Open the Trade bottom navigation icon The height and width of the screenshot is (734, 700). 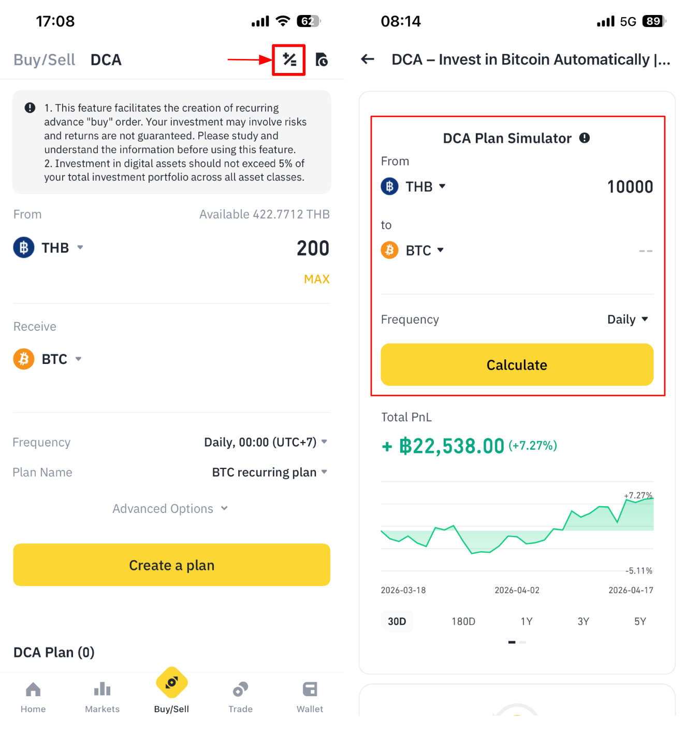pyautogui.click(x=240, y=697)
